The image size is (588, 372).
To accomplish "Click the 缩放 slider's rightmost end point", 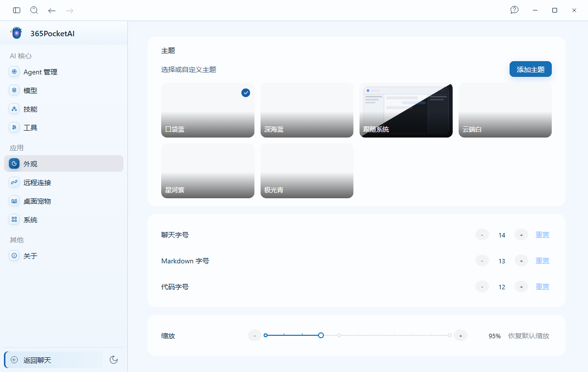I will (x=449, y=335).
